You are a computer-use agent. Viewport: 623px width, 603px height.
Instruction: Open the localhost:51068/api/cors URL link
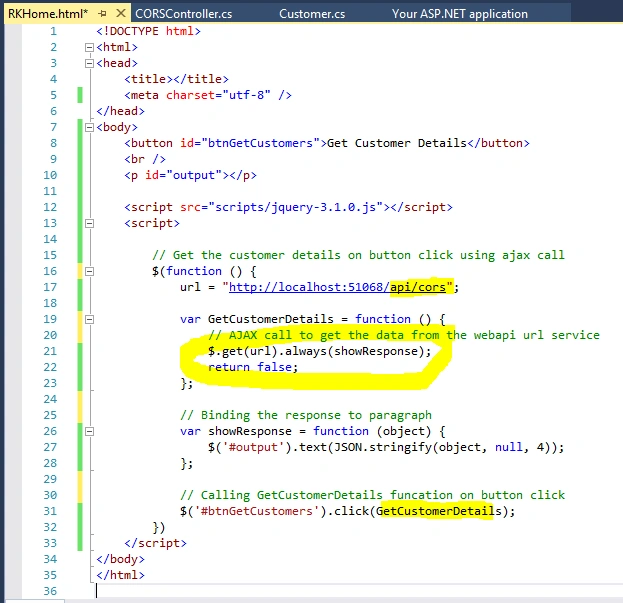pos(337,287)
